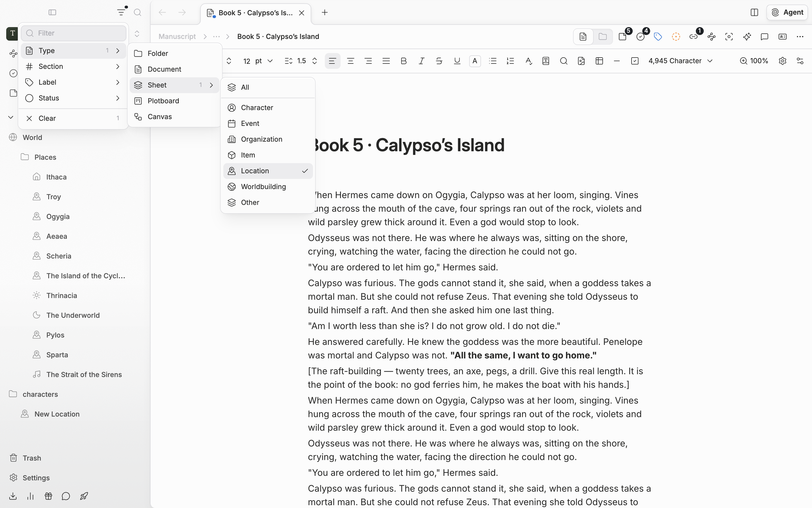The height and width of the screenshot is (508, 812).
Task: Align text right
Action: [x=369, y=61]
